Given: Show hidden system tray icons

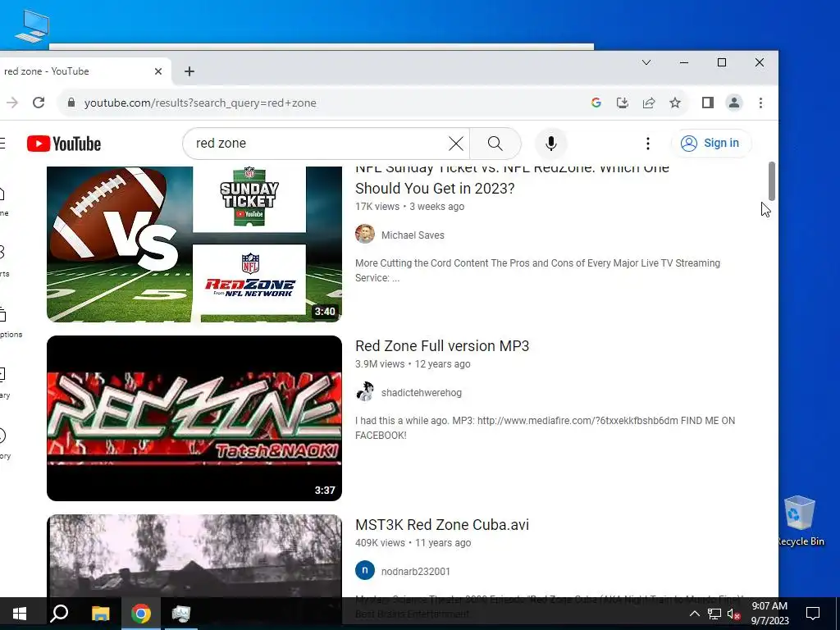Looking at the screenshot, I should point(694,614).
